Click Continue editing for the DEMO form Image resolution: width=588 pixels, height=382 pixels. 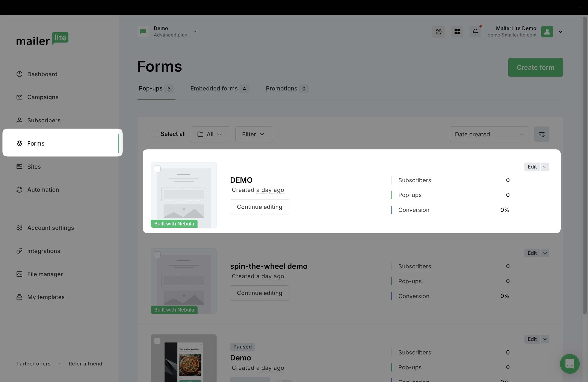(x=259, y=207)
